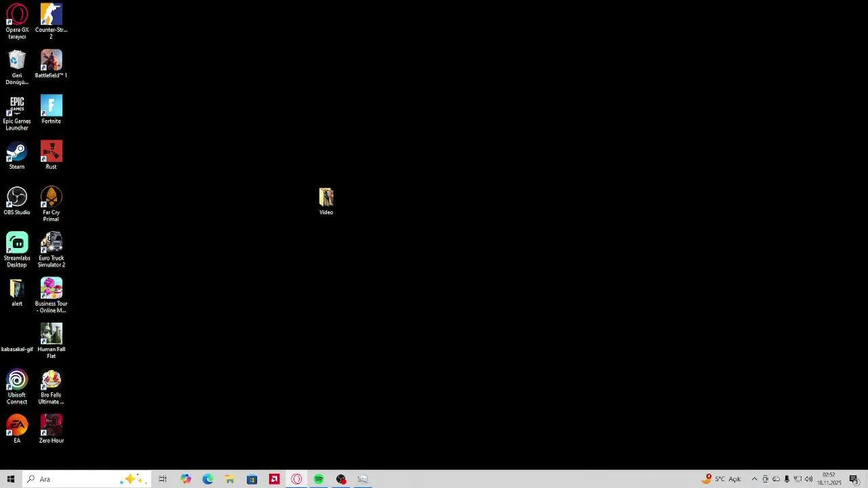868x488 pixels.
Task: Launch Counter-Strike 2 from the desktop
Action: click(51, 22)
